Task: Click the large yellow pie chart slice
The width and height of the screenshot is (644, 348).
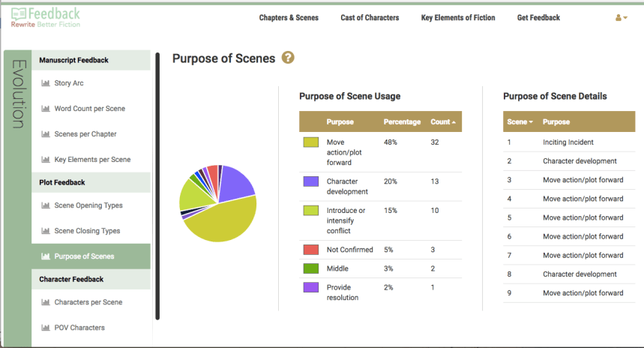Action: 221,221
